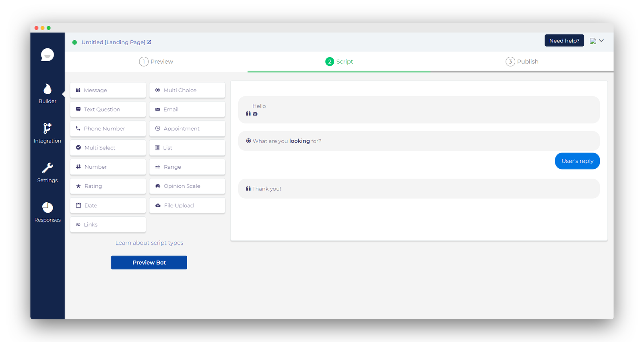The width and height of the screenshot is (644, 342).
Task: Open the Builder section in the sidebar
Action: point(47,94)
